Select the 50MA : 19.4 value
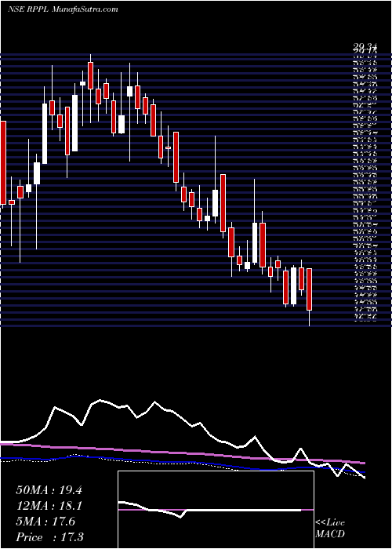392x549 pixels. pyautogui.click(x=49, y=490)
